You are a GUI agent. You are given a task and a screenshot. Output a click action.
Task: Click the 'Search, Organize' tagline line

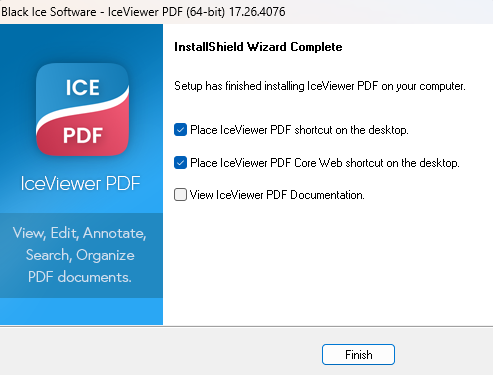80,255
